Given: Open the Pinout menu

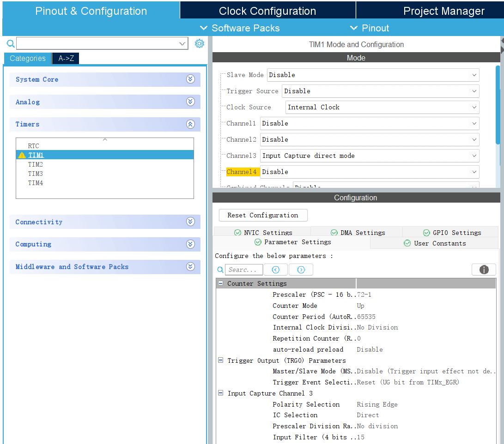Looking at the screenshot, I should coord(370,28).
